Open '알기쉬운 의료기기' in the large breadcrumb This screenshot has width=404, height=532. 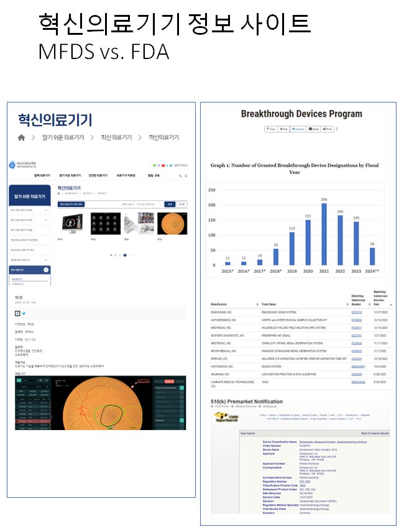(63, 137)
